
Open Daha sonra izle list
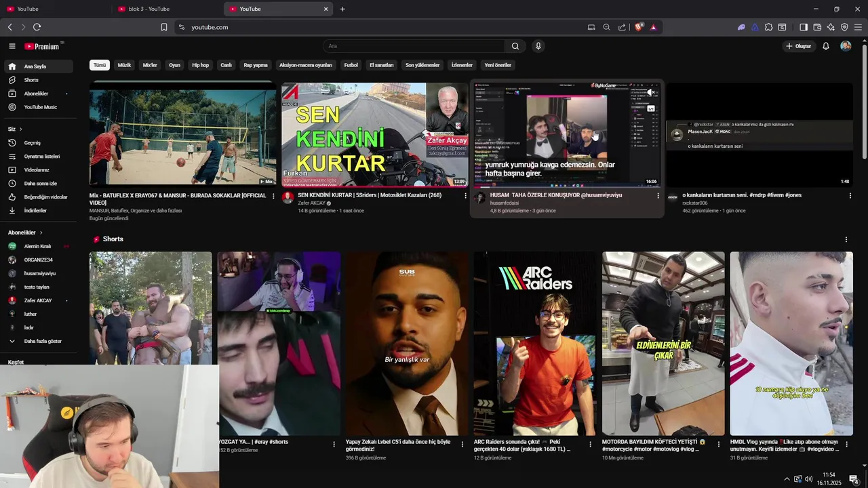38,184
